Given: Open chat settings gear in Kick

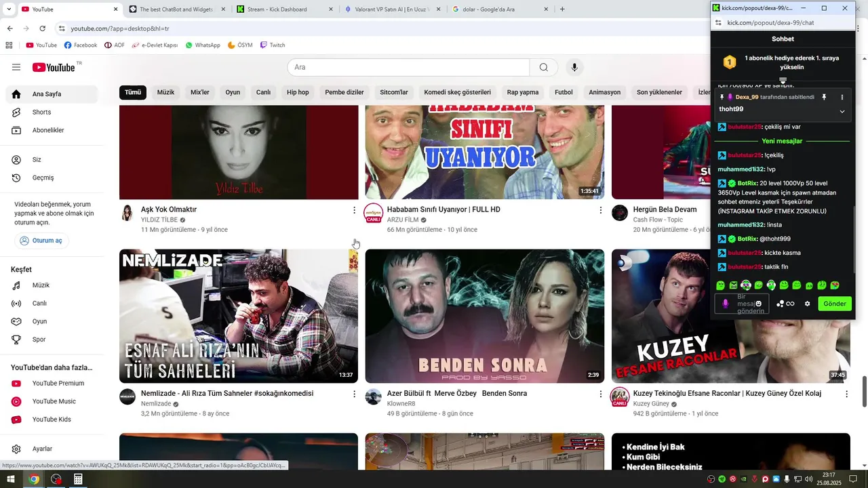Looking at the screenshot, I should (x=807, y=304).
